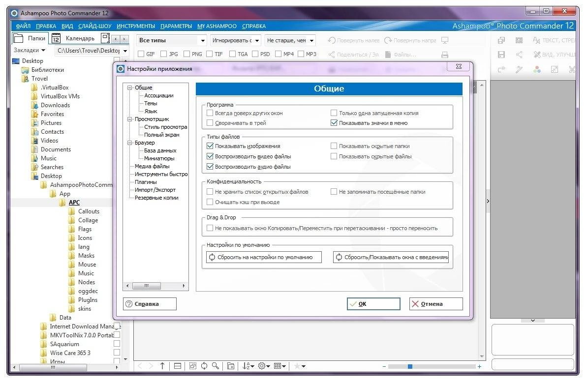Click the rotate left icon (Повернуть налево)
Viewport: 588px width, 385px height.
pos(332,40)
